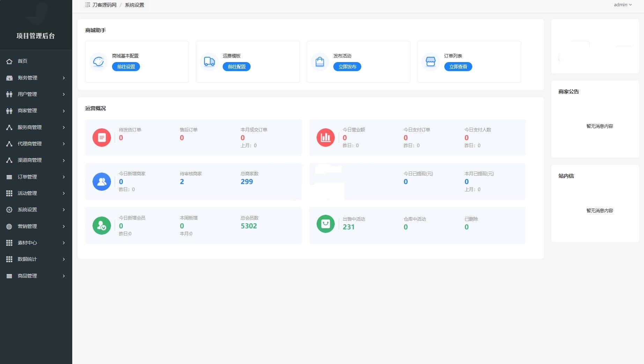Expand the 系统设置 sidebar menu
644x364 pixels.
click(x=35, y=210)
